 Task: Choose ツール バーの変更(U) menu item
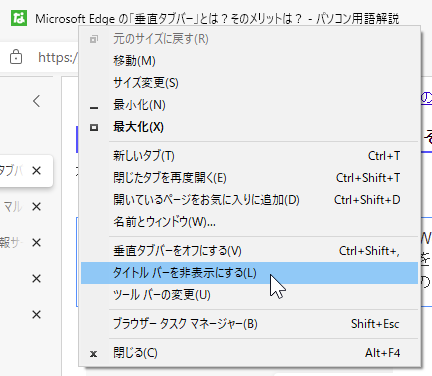249,295
